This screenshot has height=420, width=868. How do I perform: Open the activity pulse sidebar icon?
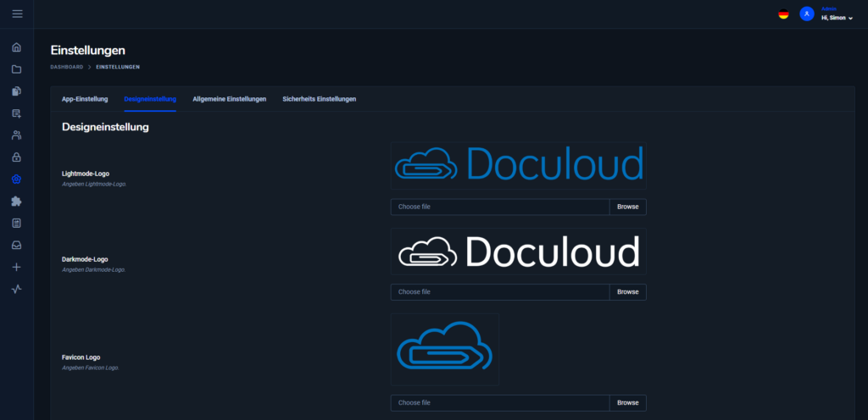coord(17,289)
